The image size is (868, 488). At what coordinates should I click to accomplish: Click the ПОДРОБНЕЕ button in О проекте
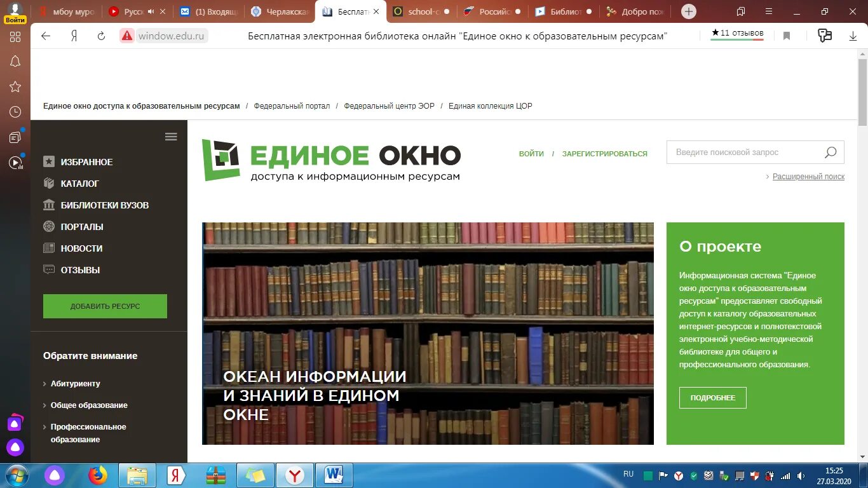coord(712,398)
